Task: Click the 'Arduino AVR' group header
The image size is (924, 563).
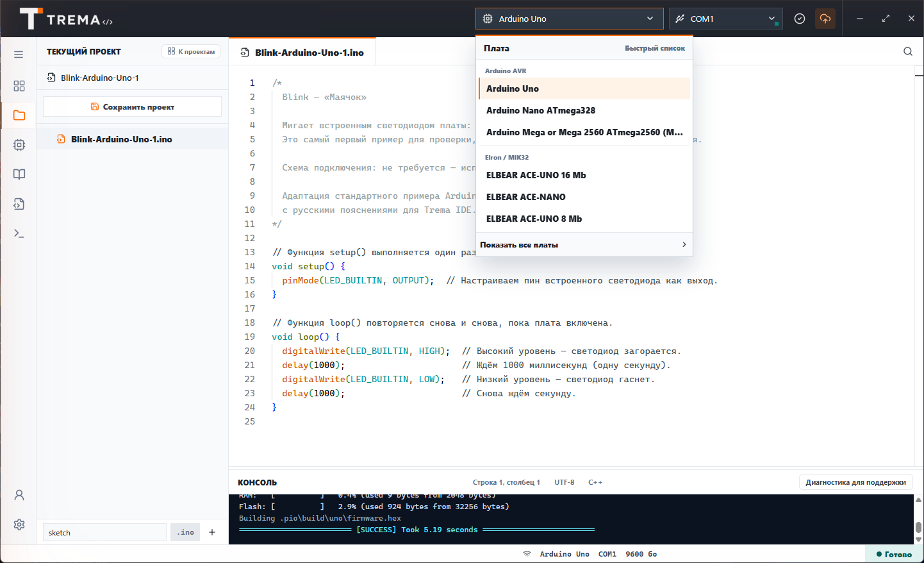Action: [506, 71]
